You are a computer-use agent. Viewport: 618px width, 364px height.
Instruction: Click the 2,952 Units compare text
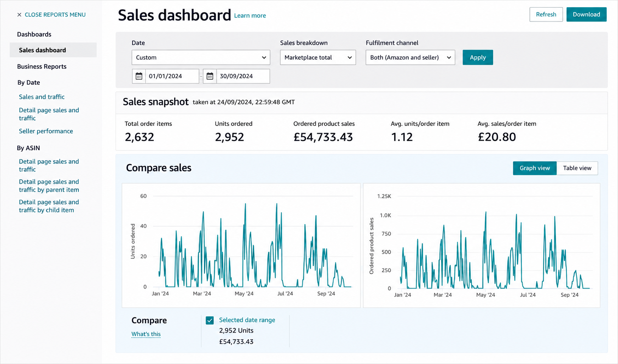point(236,330)
